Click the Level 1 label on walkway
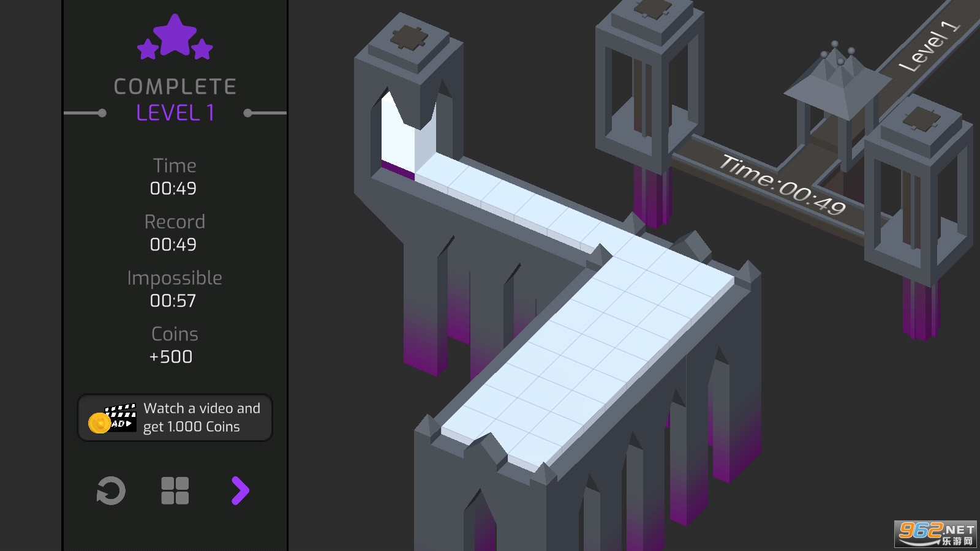The image size is (980, 551). coord(929,46)
